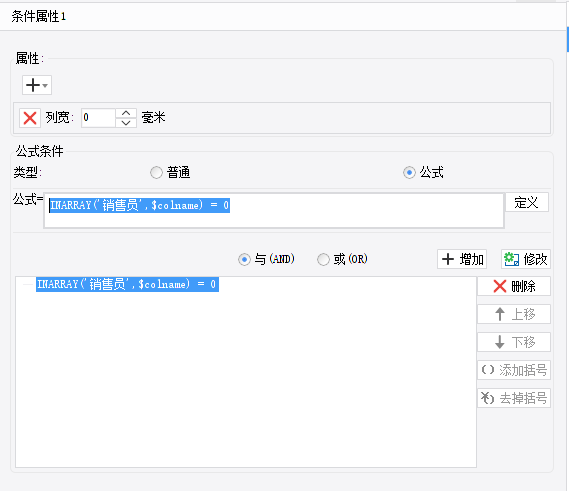The width and height of the screenshot is (569, 491).
Task: Open the 定义 formula definition button
Action: [527, 202]
